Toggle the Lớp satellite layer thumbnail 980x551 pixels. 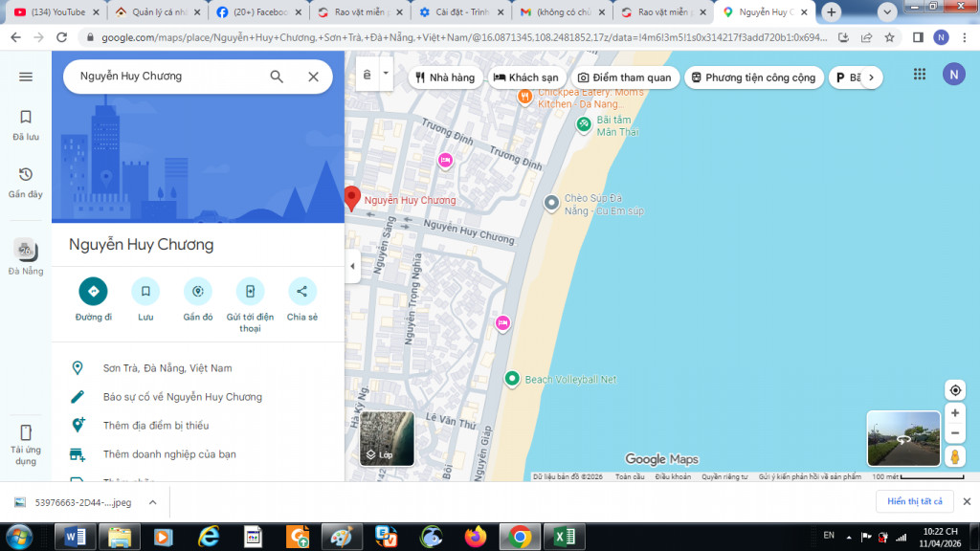click(387, 438)
